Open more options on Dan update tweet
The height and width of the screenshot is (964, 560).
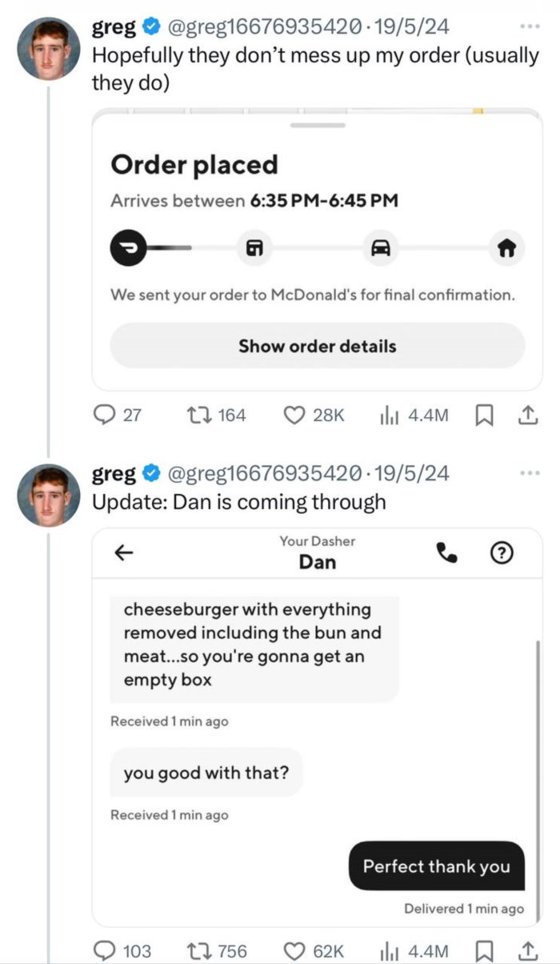point(530,473)
